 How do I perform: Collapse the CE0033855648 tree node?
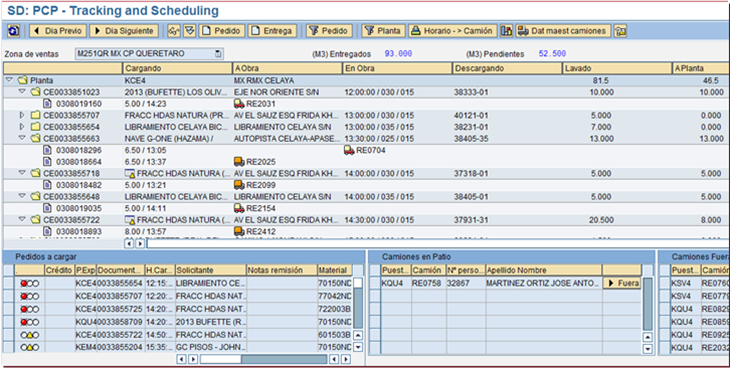click(22, 197)
